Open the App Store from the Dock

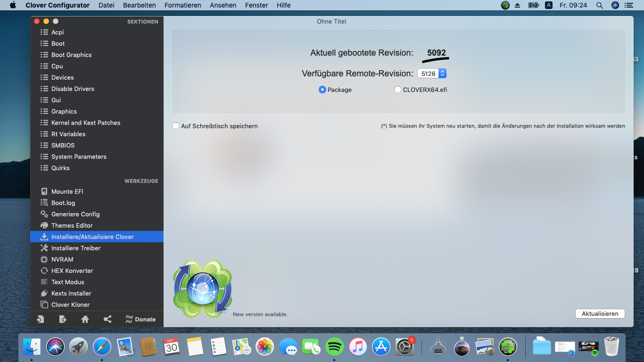click(381, 347)
